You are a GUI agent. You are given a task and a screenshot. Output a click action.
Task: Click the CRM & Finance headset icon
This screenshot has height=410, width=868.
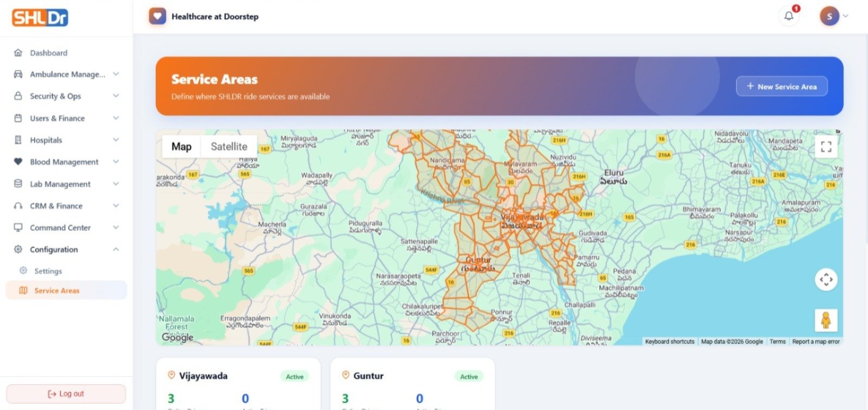coord(18,206)
